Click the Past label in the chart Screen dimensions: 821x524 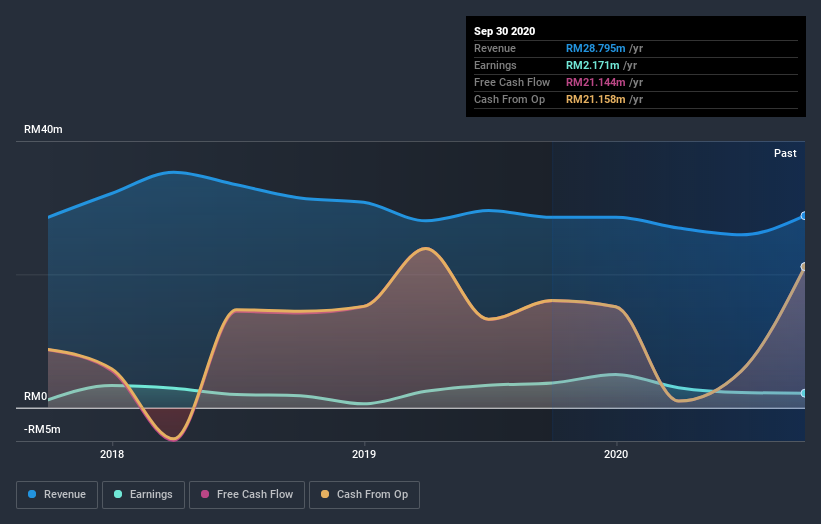pyautogui.click(x=785, y=153)
